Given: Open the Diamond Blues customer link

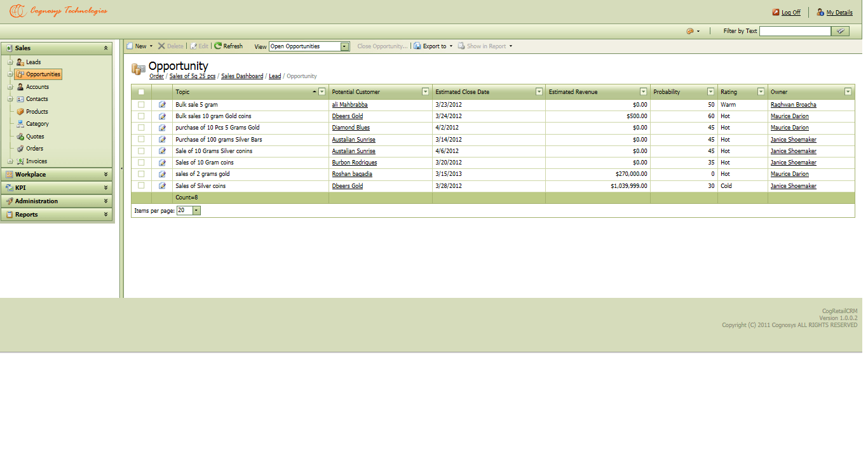Looking at the screenshot, I should [x=351, y=128].
